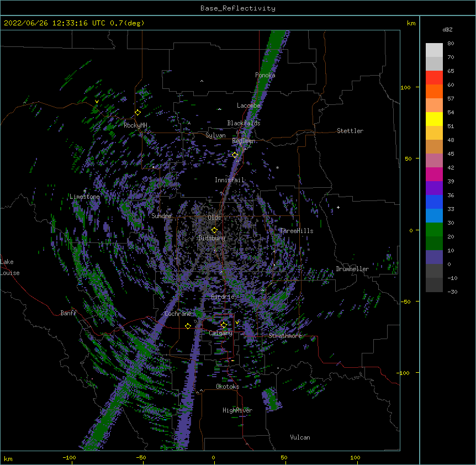
Task: Click the yellow V marker northwest of RockyMH
Action: click(97, 102)
